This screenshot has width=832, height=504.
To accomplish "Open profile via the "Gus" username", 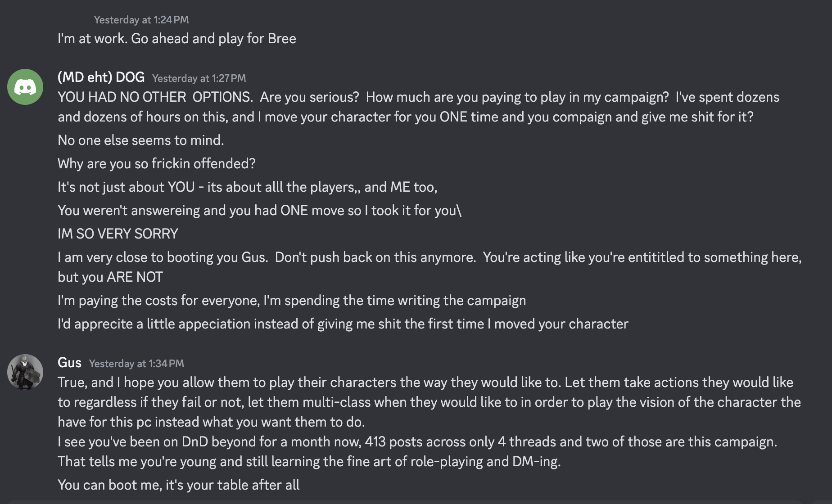I will [70, 362].
